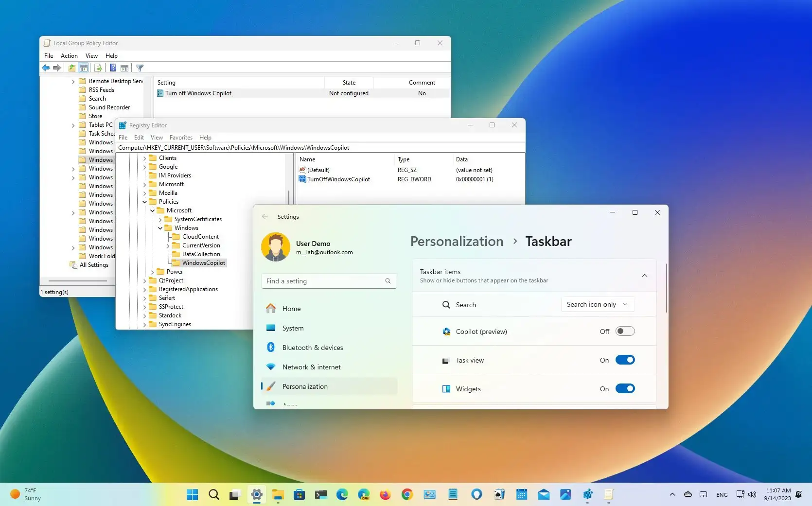Open the Search icon only dropdown

(x=598, y=305)
